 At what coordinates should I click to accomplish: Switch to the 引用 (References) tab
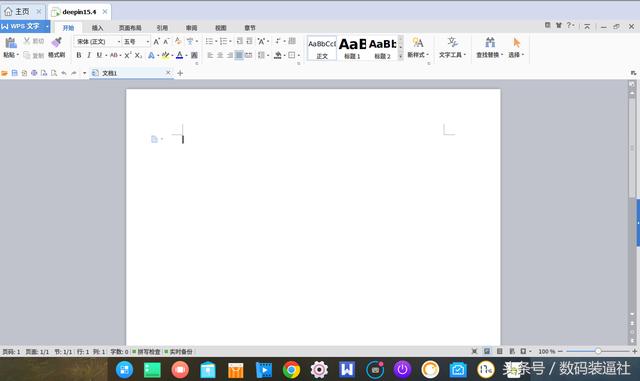pyautogui.click(x=162, y=28)
